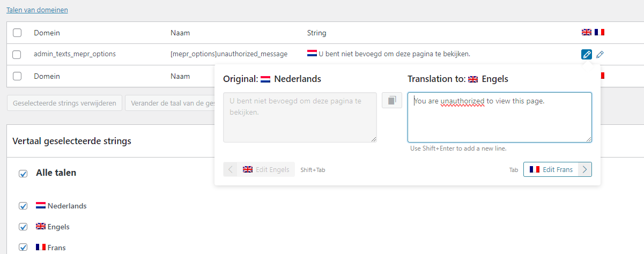Click the English translation text area
The width and height of the screenshot is (644, 254).
point(499,118)
